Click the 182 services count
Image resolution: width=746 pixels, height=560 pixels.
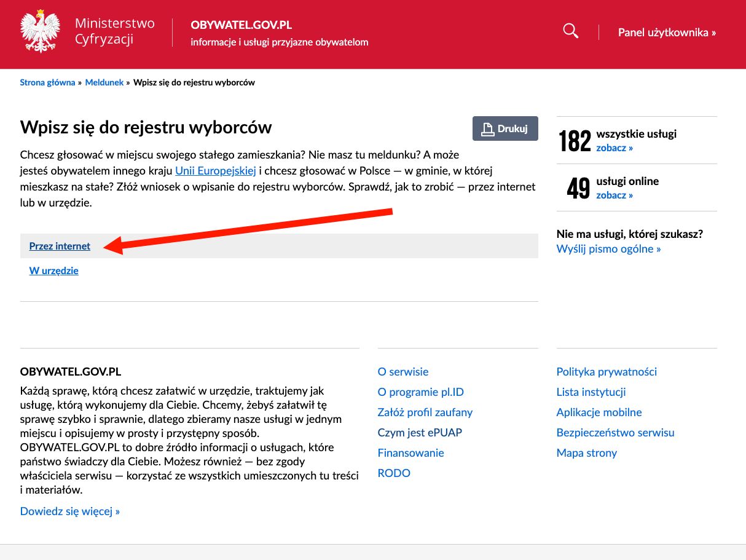(x=575, y=141)
